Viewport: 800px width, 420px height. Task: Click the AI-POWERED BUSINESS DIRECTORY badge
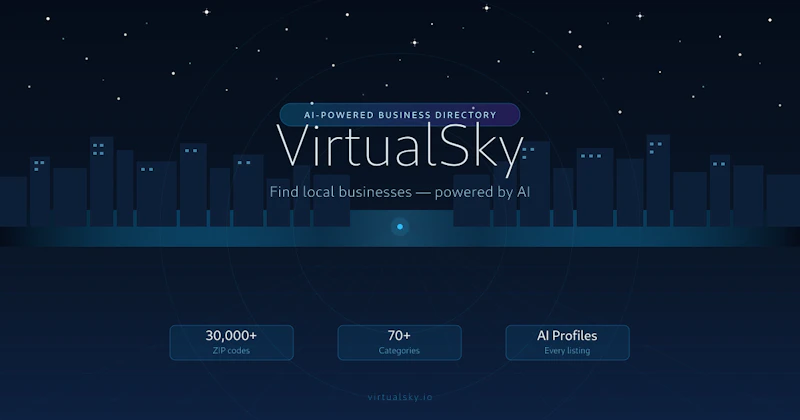(x=399, y=115)
